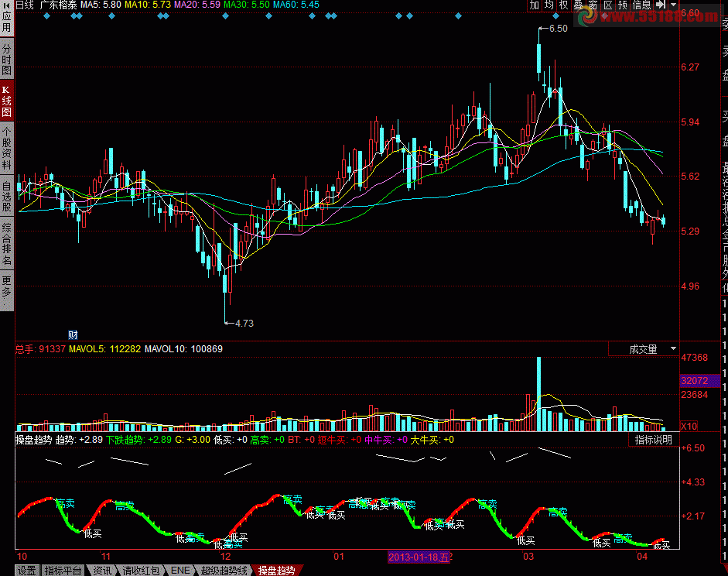Click the 均 moving average toolbar button

click(549, 5)
